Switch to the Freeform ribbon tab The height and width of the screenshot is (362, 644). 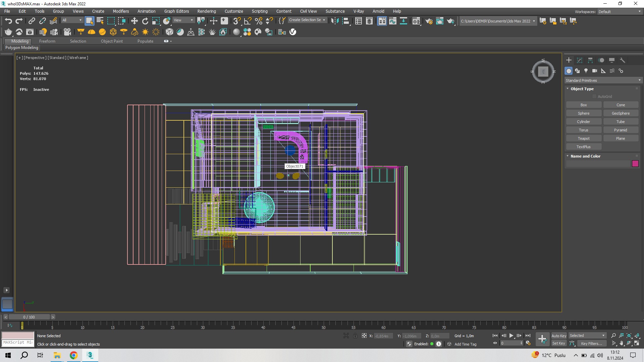[x=47, y=41]
